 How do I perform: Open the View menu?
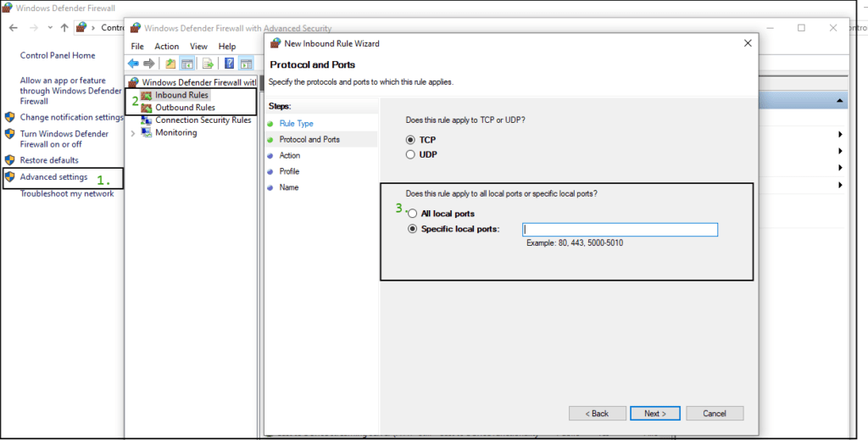[198, 47]
